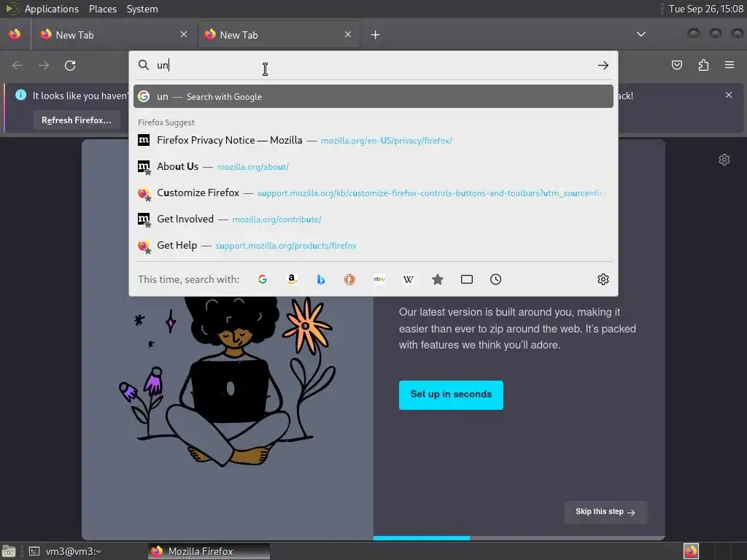This screenshot has width=747, height=560.
Task: Reload the page with the refresh icon
Action: (x=70, y=65)
